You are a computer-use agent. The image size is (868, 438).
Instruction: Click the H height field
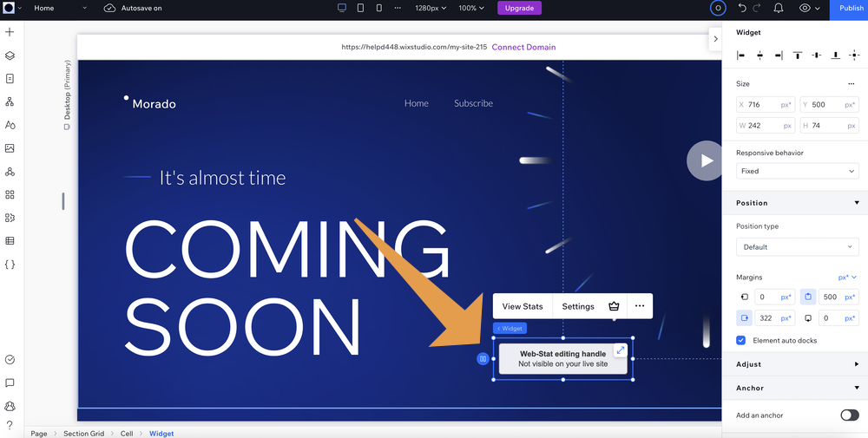pyautogui.click(x=829, y=126)
